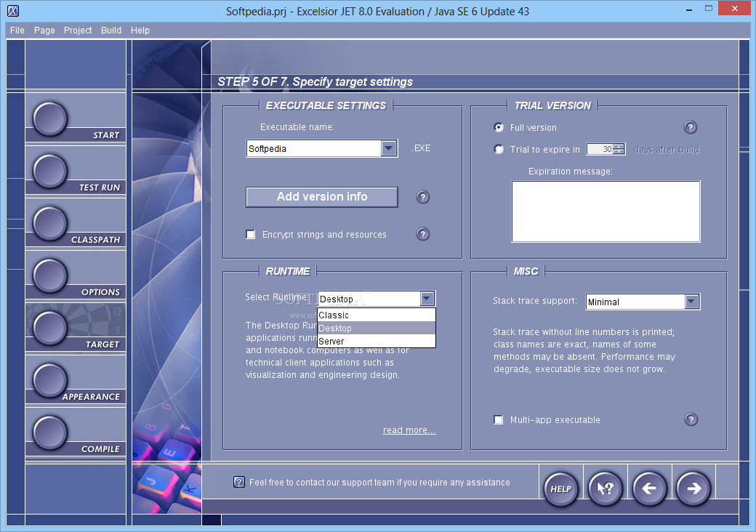Go to the APPEARANCE step
Image resolution: width=756 pixels, height=532 pixels.
coord(50,380)
